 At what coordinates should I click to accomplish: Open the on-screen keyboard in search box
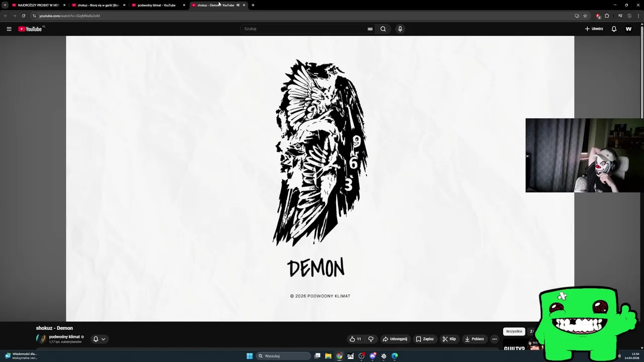(370, 29)
